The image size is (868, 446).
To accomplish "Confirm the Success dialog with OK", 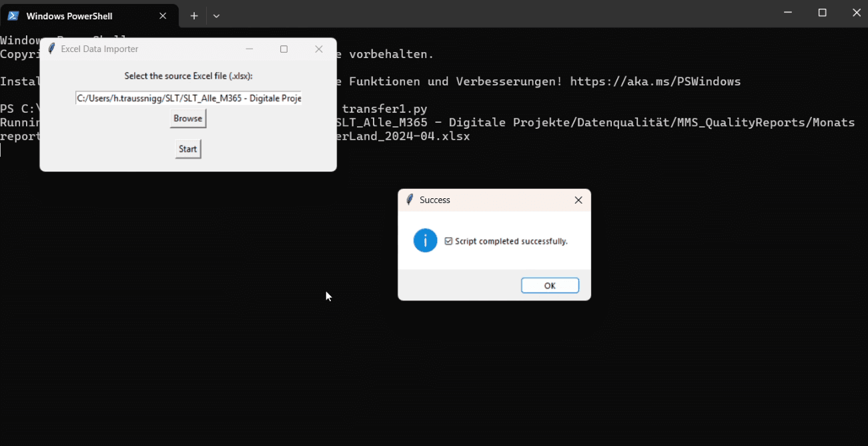I will pyautogui.click(x=550, y=285).
